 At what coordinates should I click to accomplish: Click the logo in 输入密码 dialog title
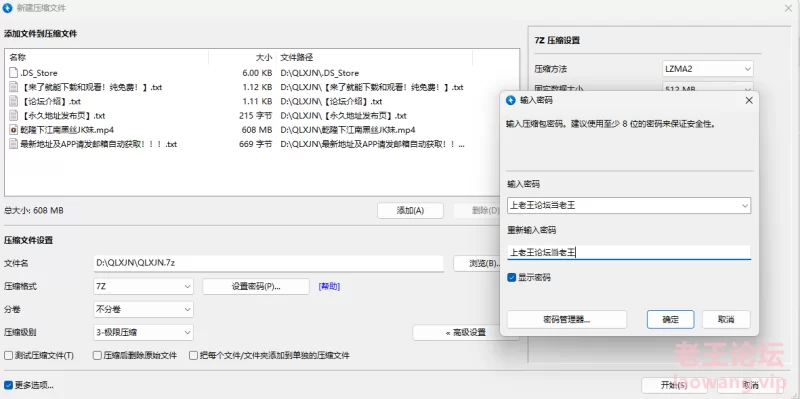pos(511,101)
